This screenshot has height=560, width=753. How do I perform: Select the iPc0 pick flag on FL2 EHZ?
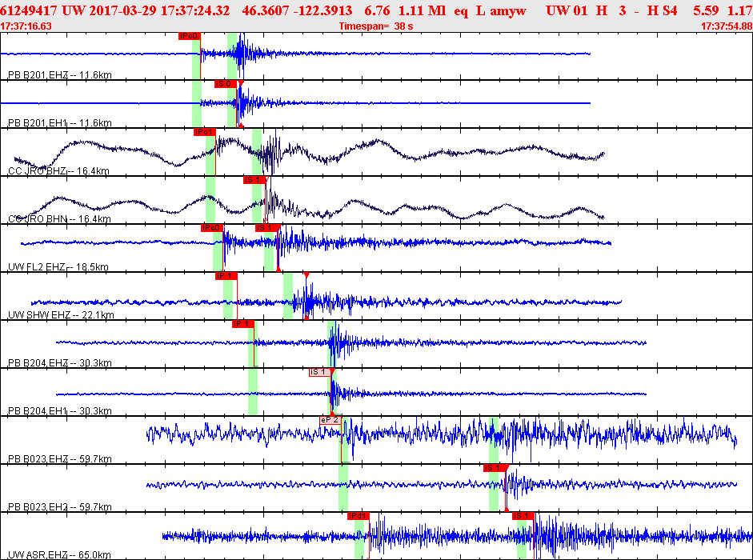(212, 228)
